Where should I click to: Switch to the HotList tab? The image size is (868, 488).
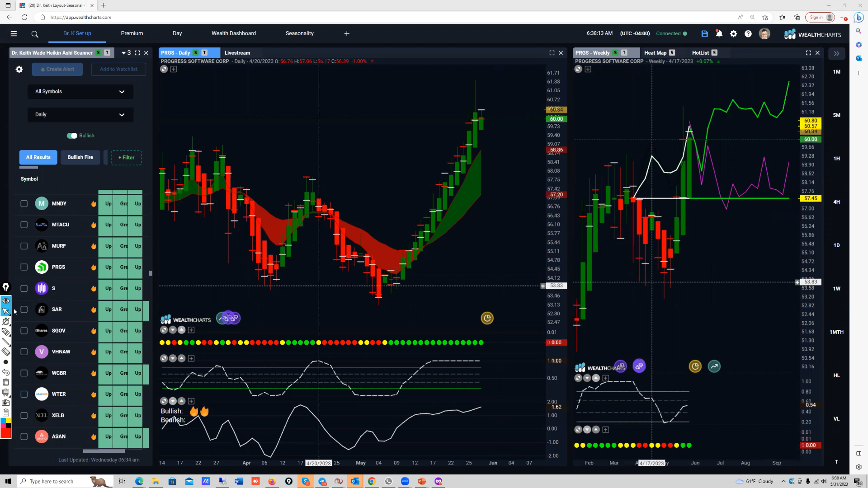(x=700, y=53)
